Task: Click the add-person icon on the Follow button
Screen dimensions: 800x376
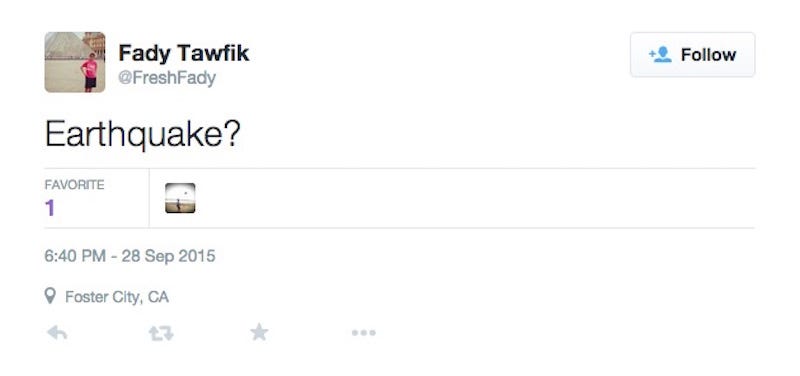Action: coord(661,55)
